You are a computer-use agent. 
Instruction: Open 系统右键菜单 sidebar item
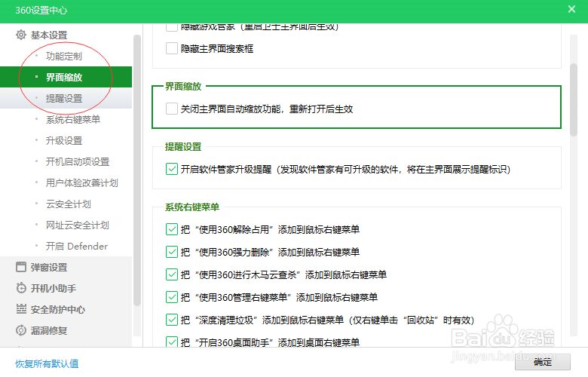point(73,120)
